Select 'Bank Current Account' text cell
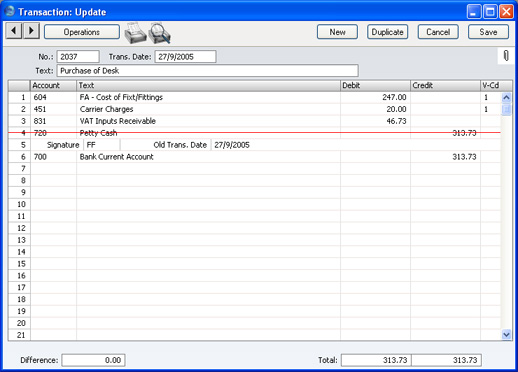Image resolution: width=518 pixels, height=372 pixels. pos(208,157)
